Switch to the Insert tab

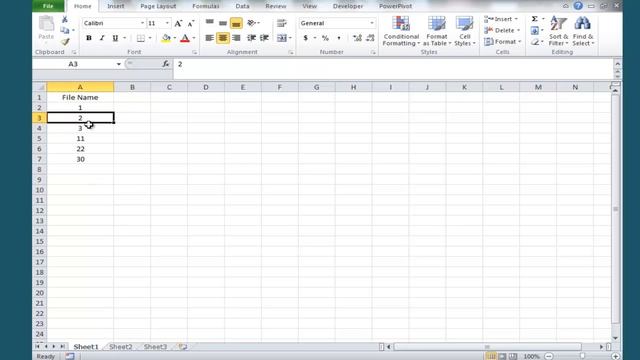click(116, 6)
